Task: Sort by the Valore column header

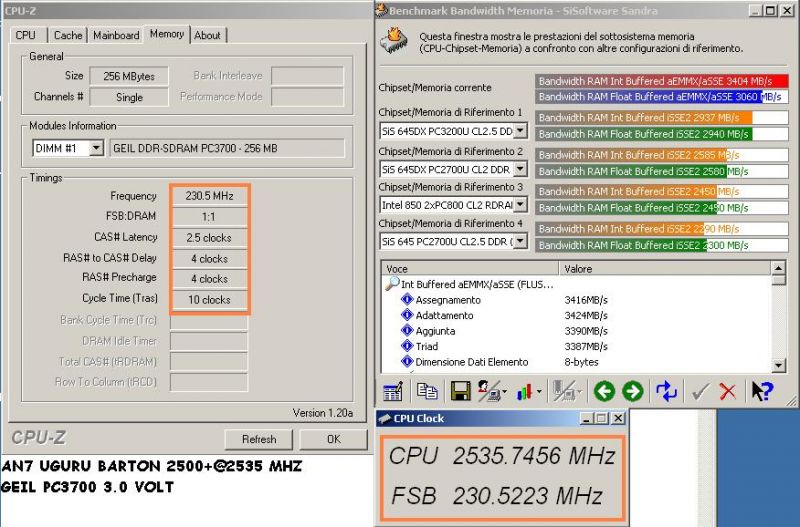Action: pos(665,268)
